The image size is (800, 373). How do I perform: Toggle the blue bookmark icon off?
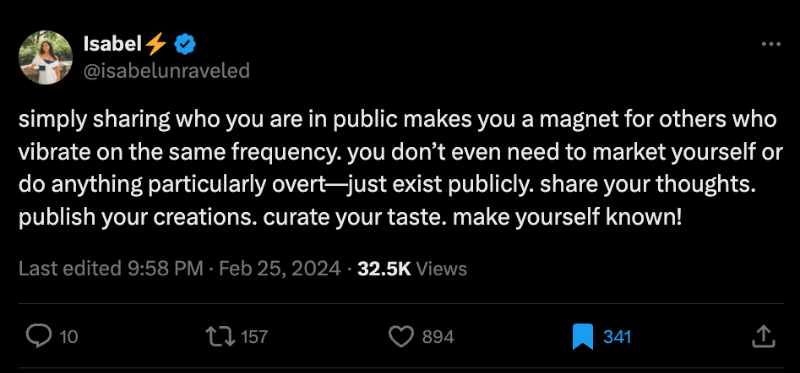[x=583, y=337]
